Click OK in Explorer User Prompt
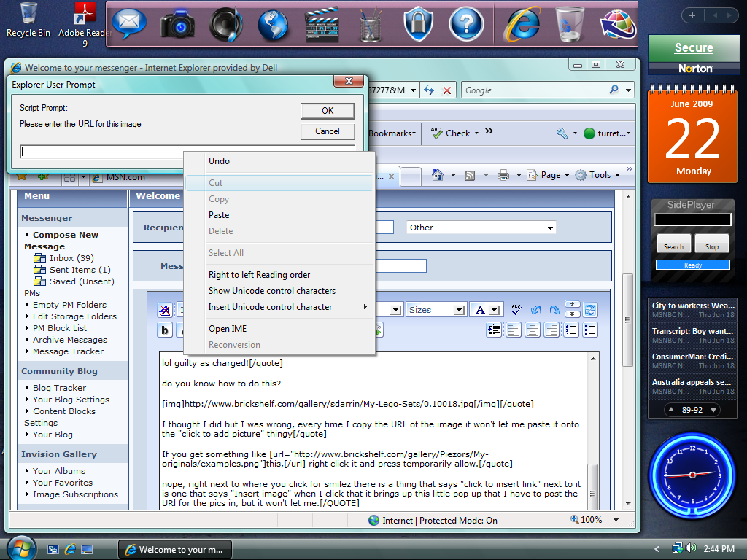Screen dimensions: 747x560 point(328,111)
